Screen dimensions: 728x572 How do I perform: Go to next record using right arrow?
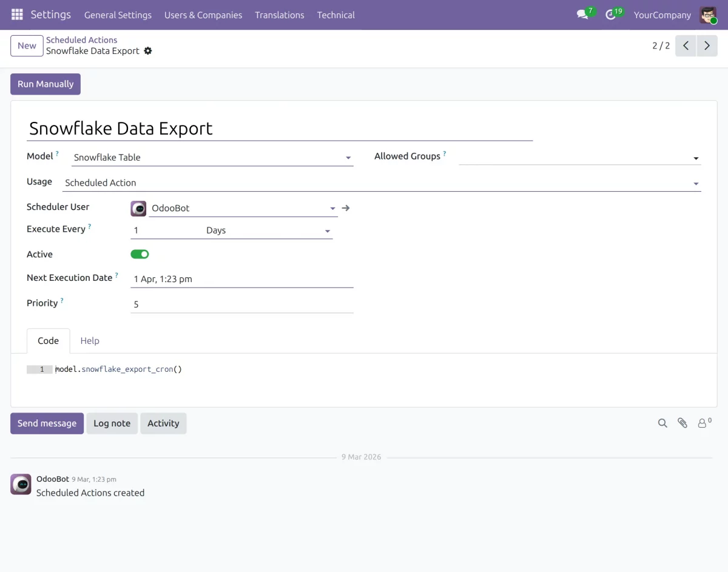tap(707, 45)
